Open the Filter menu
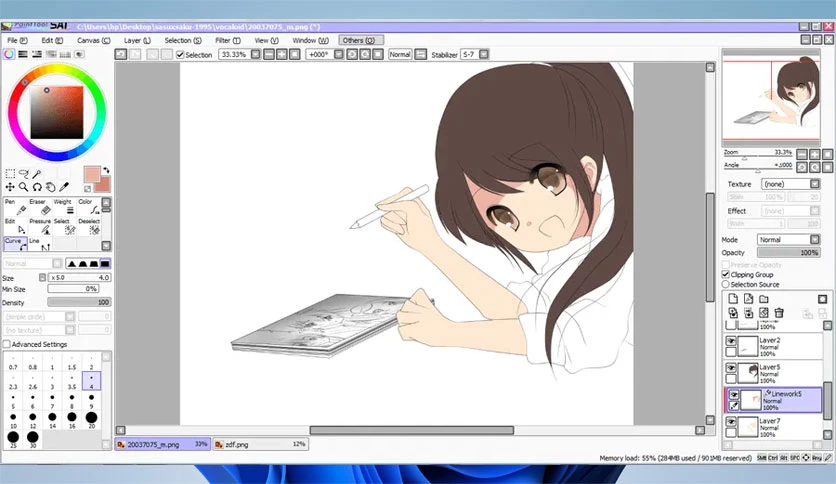 (228, 41)
